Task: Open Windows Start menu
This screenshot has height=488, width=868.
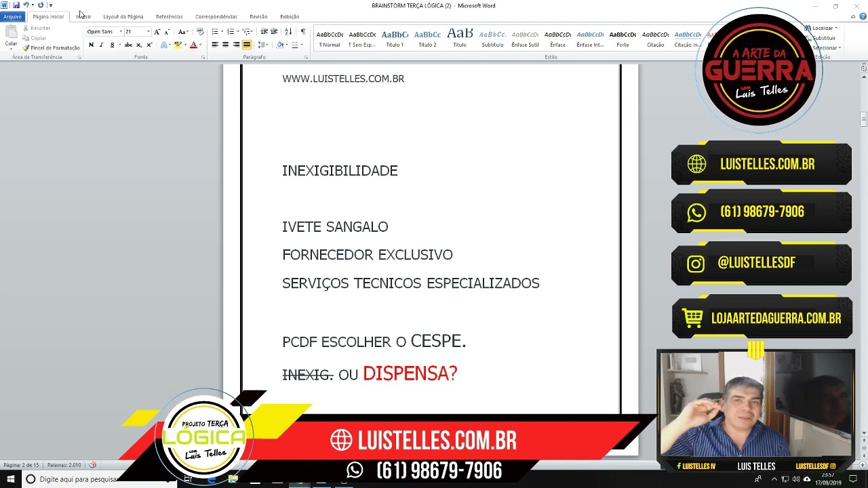Action: click(11, 479)
